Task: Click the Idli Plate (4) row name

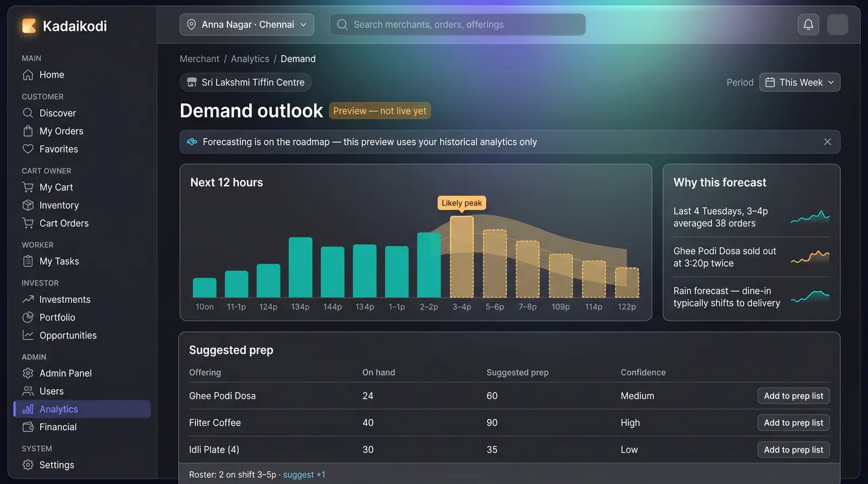Action: (x=214, y=450)
